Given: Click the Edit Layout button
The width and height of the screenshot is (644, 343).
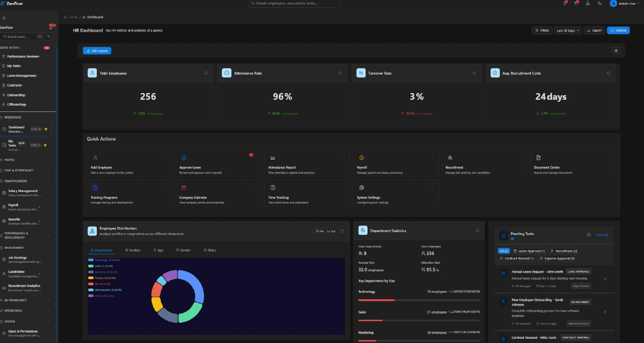Looking at the screenshot, I should 97,51.
